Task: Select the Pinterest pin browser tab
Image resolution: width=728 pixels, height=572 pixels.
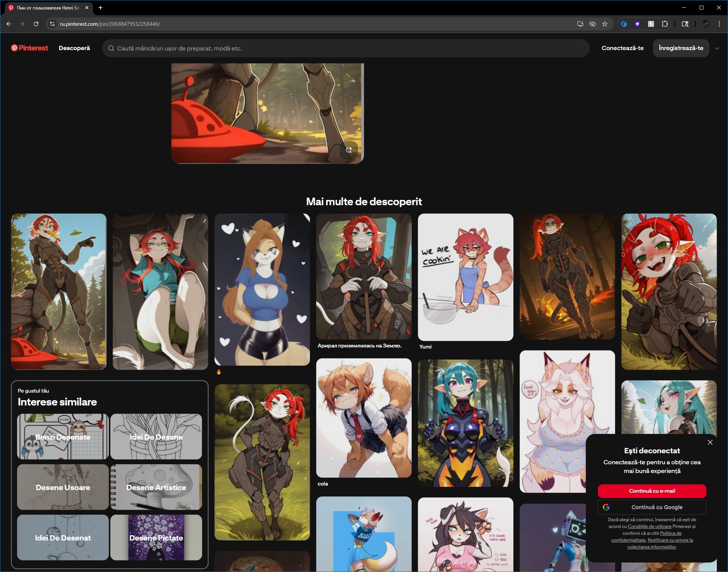Action: click(48, 8)
